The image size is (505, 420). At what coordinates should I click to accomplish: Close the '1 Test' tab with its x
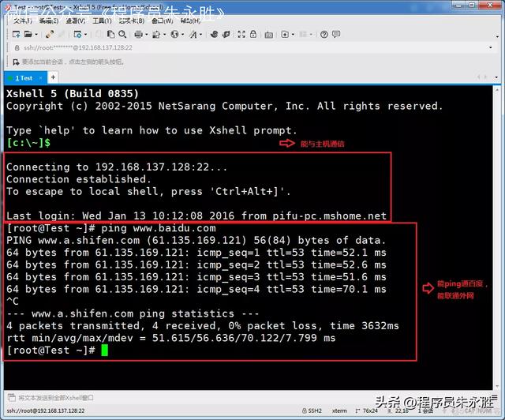tap(40, 78)
